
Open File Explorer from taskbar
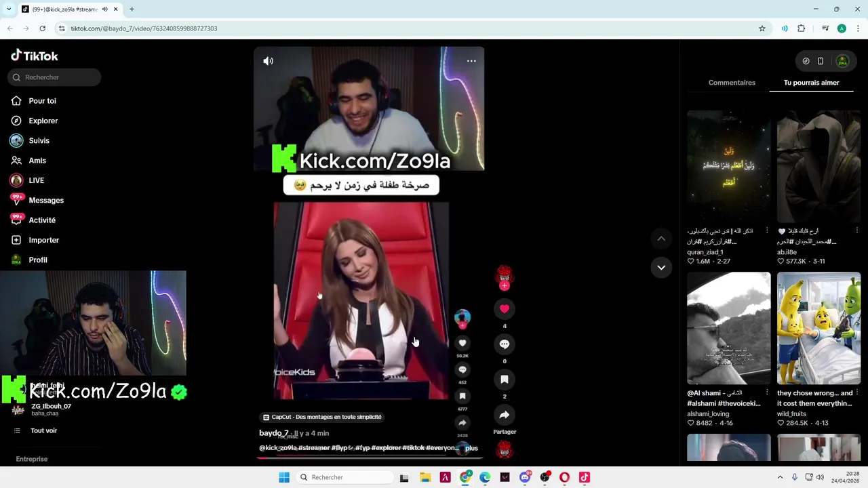pyautogui.click(x=425, y=477)
